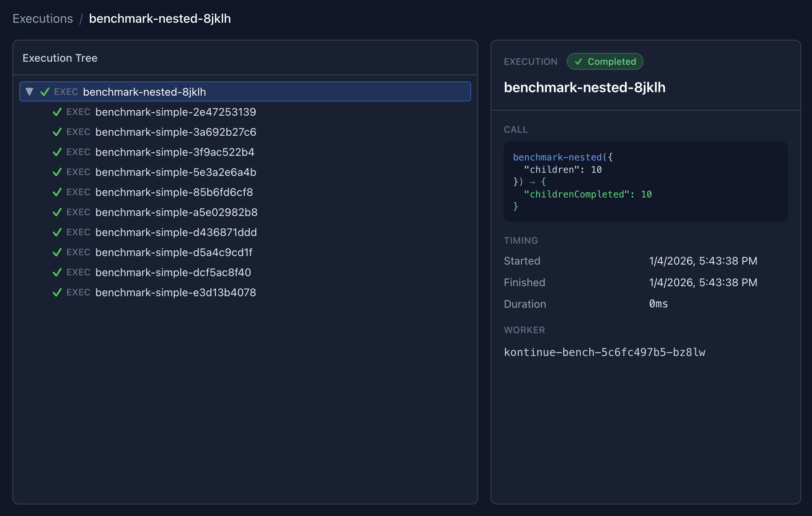The image size is (812, 516).
Task: Click checkmark icon of benchmark-simple-a5e02982b8
Action: click(x=57, y=212)
